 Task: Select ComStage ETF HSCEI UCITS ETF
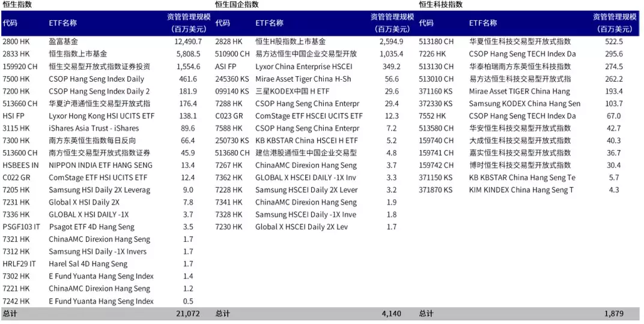(x=309, y=116)
